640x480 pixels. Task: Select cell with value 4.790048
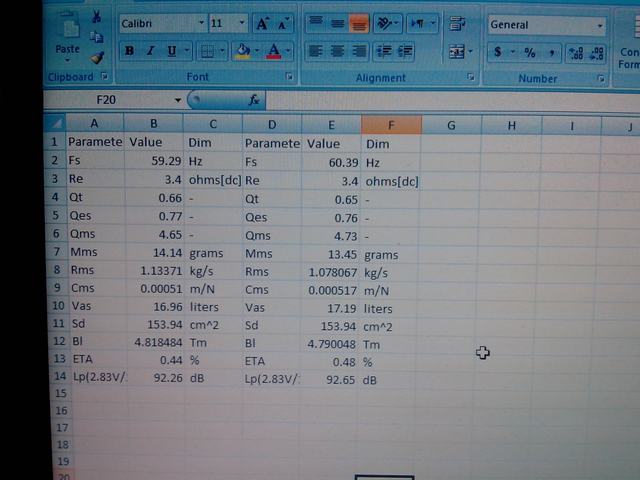[331, 344]
